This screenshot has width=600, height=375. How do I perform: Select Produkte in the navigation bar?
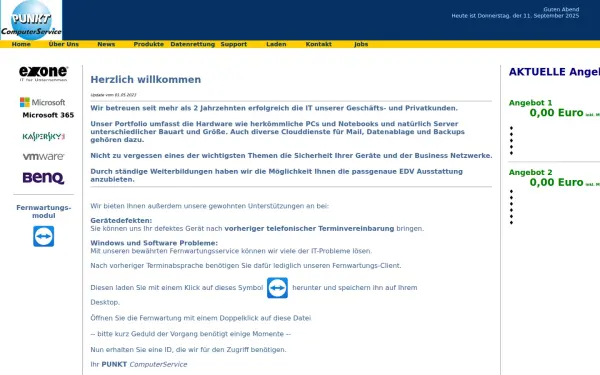(148, 44)
